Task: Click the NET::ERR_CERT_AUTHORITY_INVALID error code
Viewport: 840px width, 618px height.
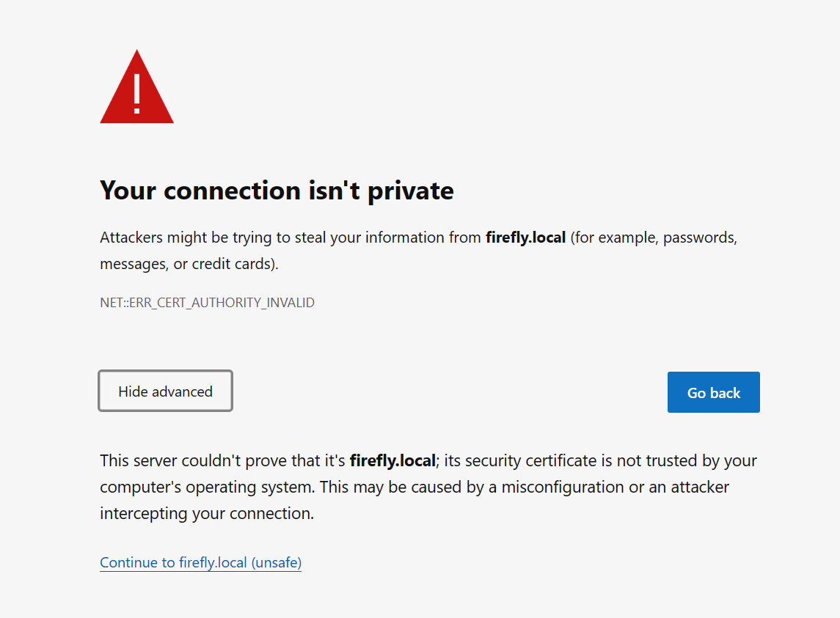Action: (207, 303)
